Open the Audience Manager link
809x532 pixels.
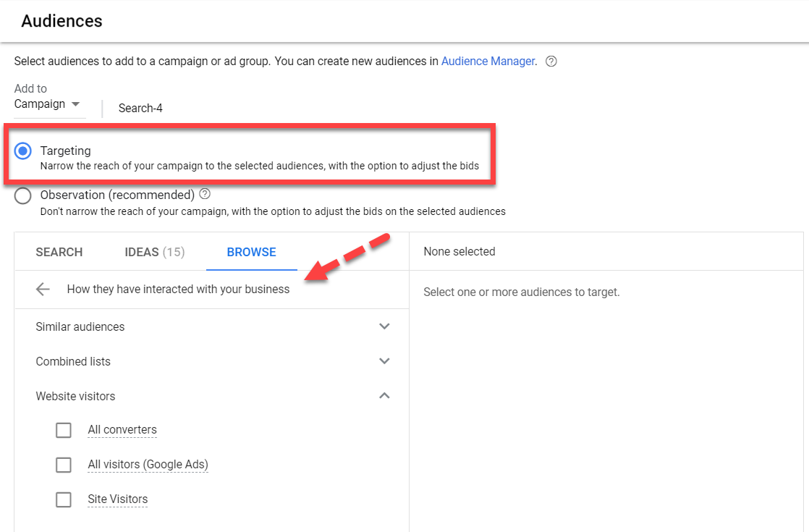coord(488,61)
